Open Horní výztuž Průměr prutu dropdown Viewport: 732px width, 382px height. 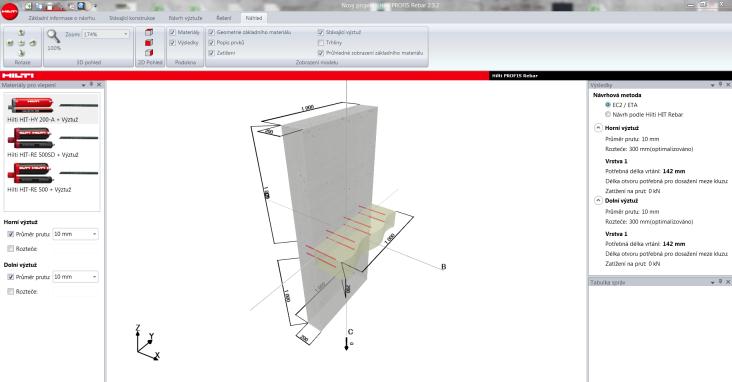click(75, 234)
